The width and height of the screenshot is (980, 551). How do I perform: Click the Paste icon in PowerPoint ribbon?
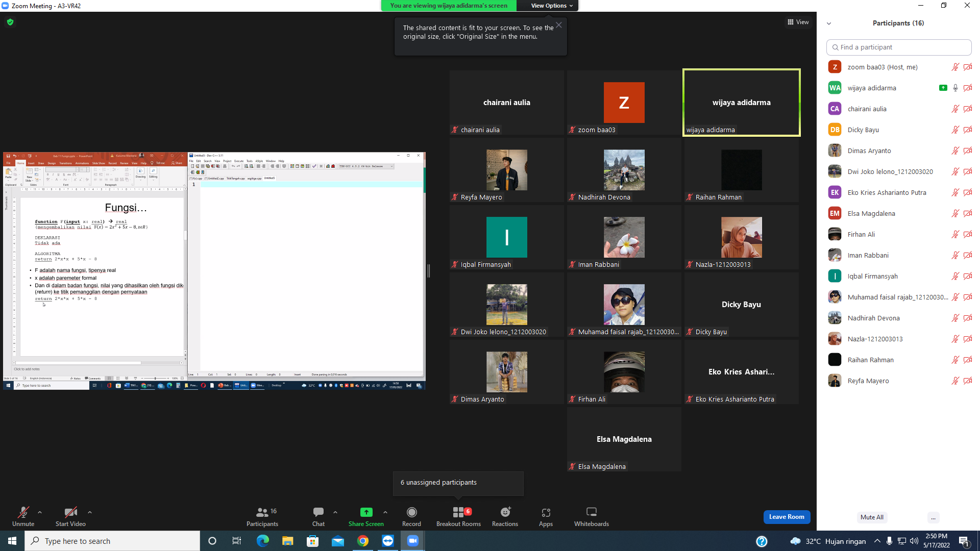(8, 172)
